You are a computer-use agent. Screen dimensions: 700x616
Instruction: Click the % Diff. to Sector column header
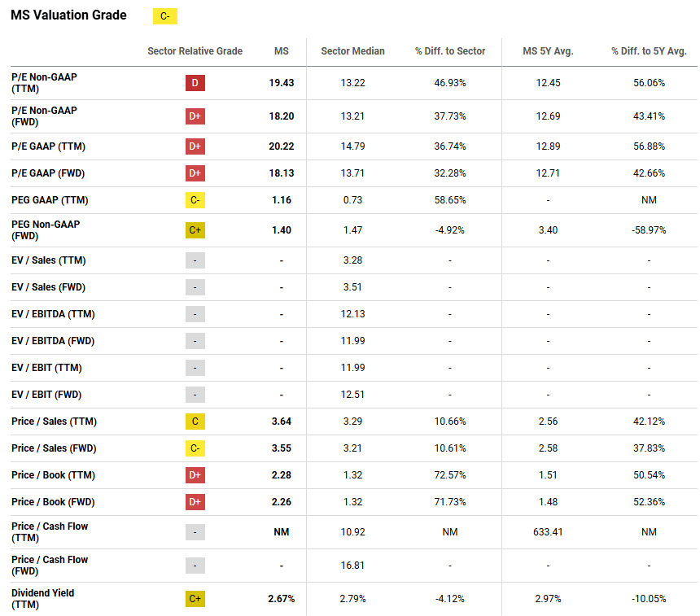(450, 51)
